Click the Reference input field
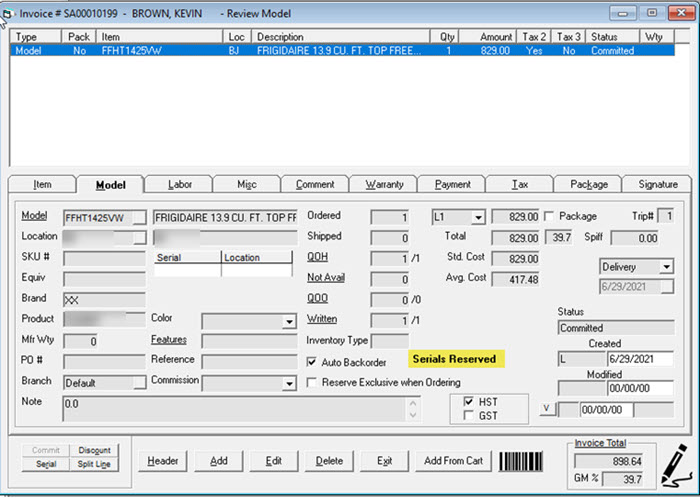This screenshot has width=700, height=498. (249, 361)
